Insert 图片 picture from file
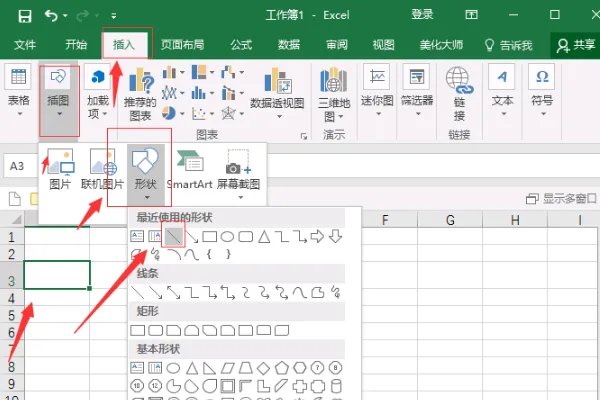600x400 pixels. [60, 170]
